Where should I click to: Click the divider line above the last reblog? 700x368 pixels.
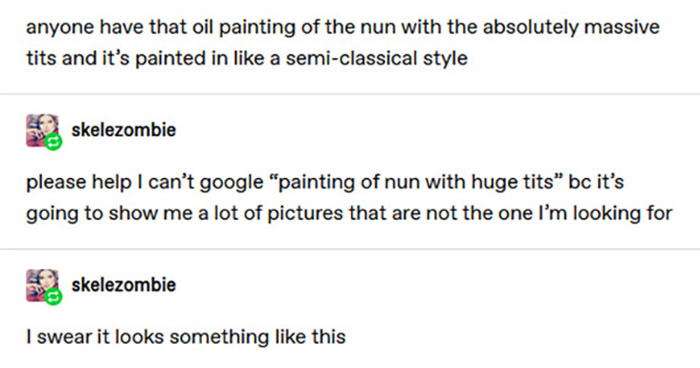click(x=350, y=249)
